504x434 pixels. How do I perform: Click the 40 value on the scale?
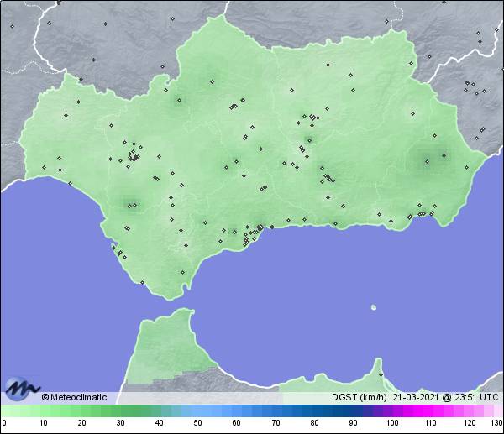(159, 422)
